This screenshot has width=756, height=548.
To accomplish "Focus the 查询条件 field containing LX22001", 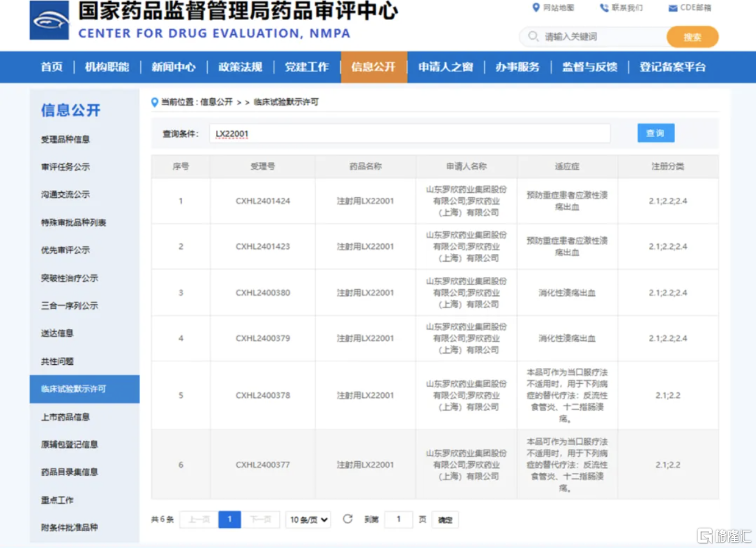I will (x=410, y=133).
